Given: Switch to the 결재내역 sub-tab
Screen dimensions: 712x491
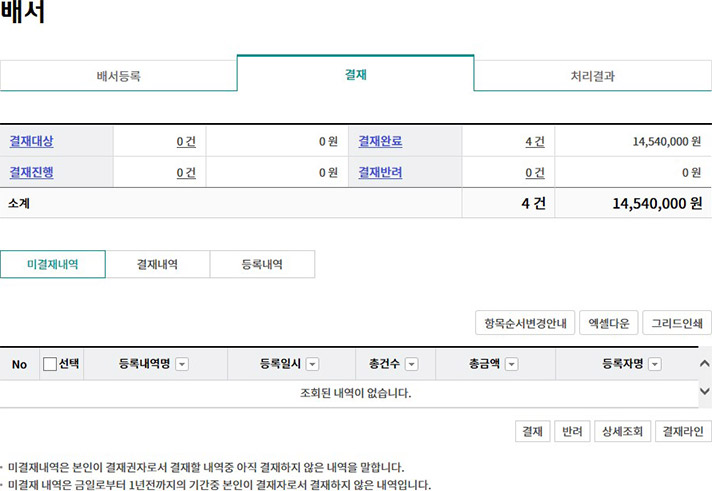Looking at the screenshot, I should pos(157,264).
